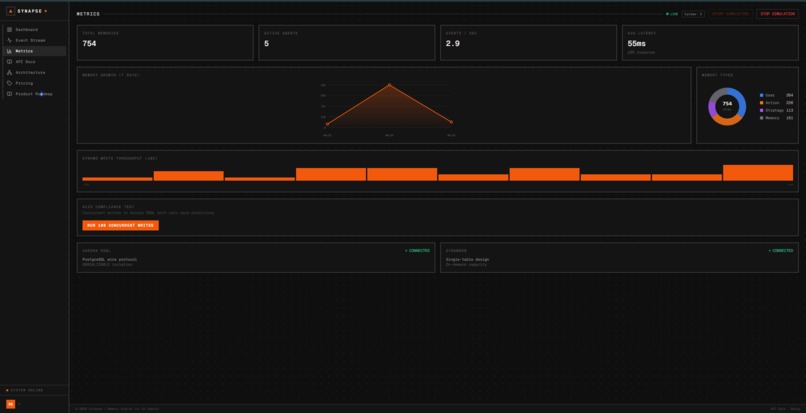Click the Metrics page heading
This screenshot has height=413, width=806.
pos(88,14)
